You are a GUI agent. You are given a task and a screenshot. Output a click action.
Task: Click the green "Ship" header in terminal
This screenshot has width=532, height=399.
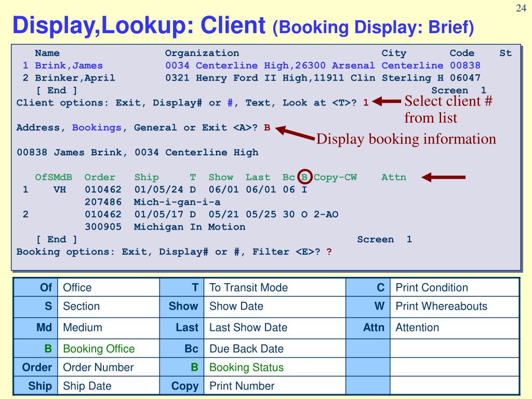coord(146,178)
